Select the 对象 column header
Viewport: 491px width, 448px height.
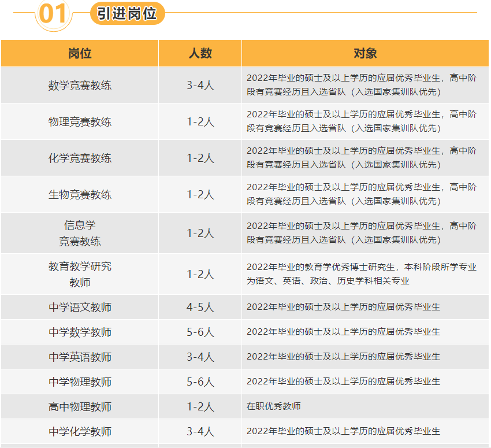[x=364, y=54]
